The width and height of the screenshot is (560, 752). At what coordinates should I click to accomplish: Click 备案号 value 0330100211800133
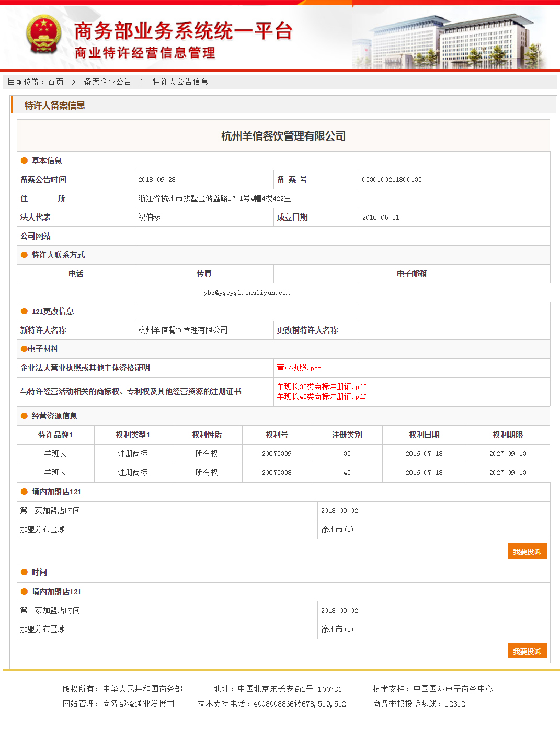[x=392, y=179]
